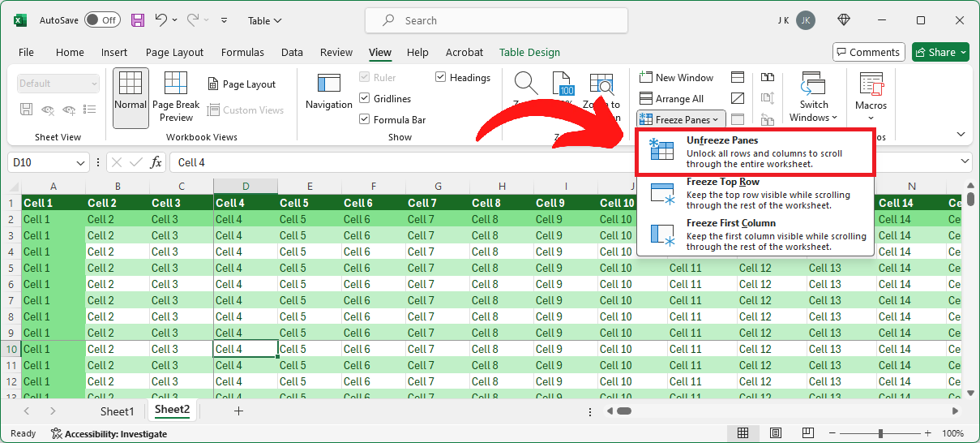This screenshot has width=980, height=443.
Task: Switch to the Home tab
Action: (x=70, y=52)
